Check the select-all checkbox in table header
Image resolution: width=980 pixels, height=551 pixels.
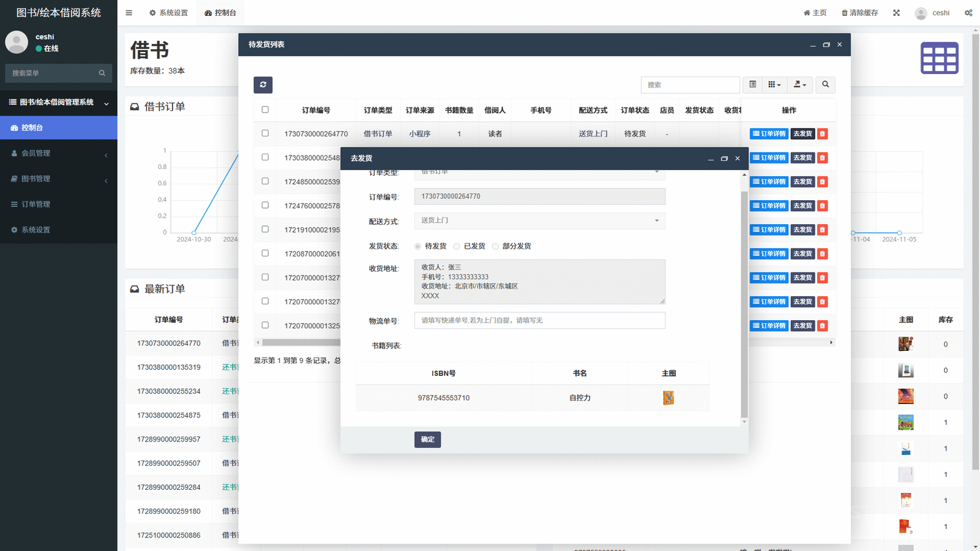click(x=265, y=110)
